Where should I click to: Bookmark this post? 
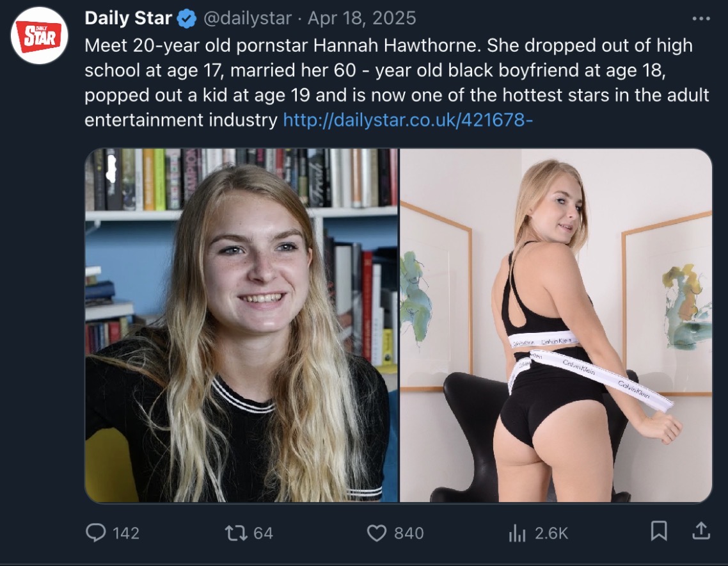[659, 531]
